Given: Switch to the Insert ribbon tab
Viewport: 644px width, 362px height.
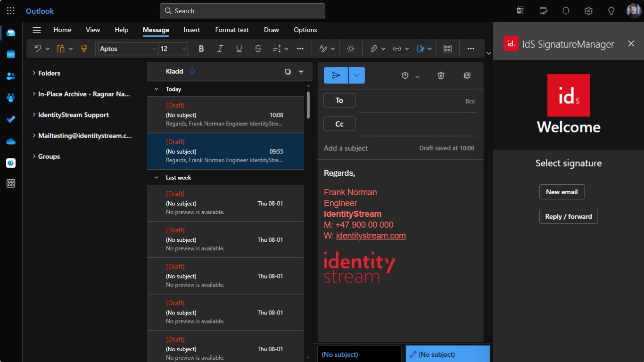Looking at the screenshot, I should 192,30.
